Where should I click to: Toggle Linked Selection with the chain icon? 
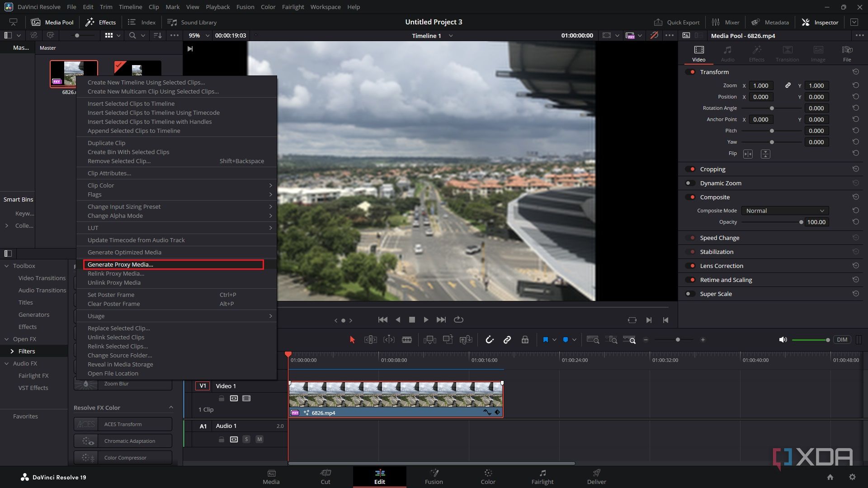(x=507, y=339)
